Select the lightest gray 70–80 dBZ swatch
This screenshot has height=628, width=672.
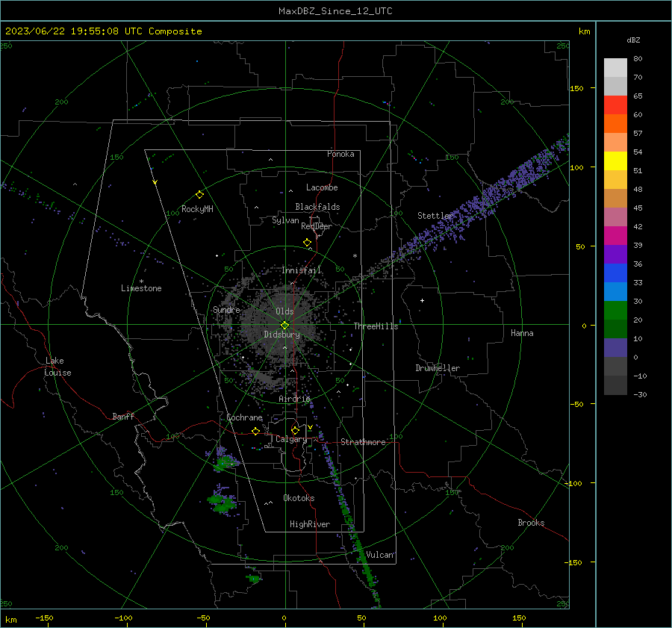point(615,67)
